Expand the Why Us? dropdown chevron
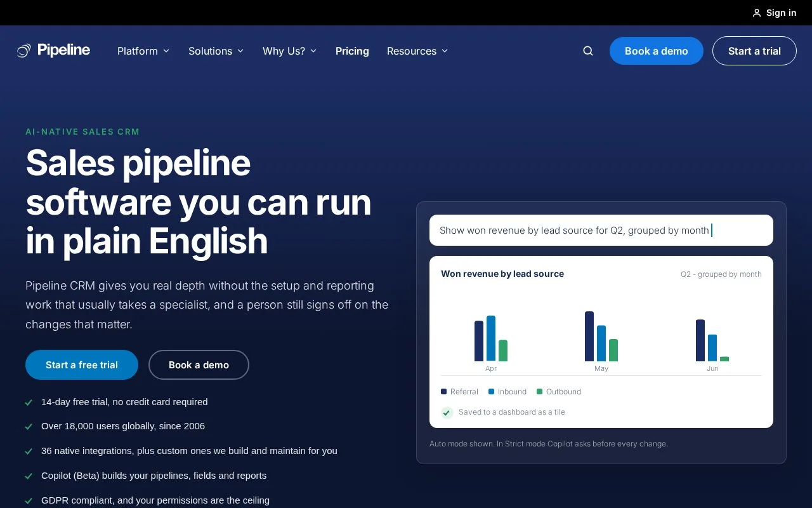812x508 pixels. point(313,51)
